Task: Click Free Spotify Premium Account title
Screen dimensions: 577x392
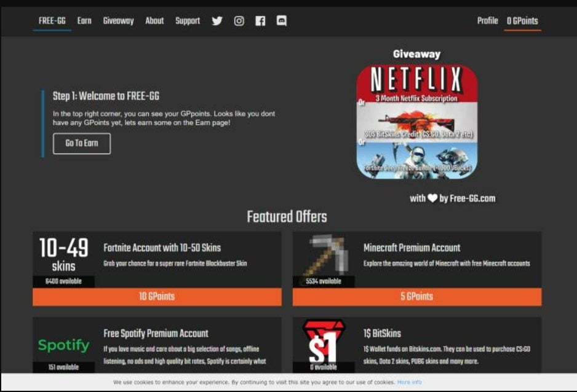Action: [x=156, y=334]
